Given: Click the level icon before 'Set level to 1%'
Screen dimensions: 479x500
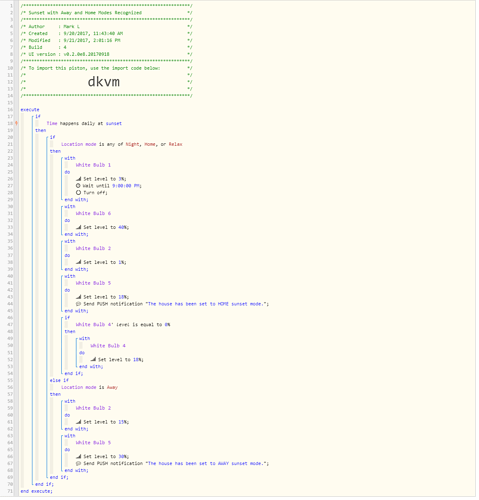Looking at the screenshot, I should [78, 263].
